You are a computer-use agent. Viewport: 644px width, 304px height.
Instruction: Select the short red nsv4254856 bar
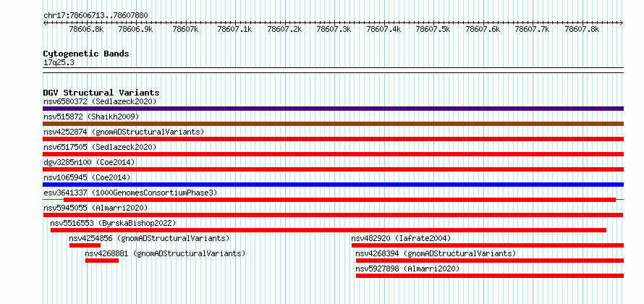coord(85,245)
